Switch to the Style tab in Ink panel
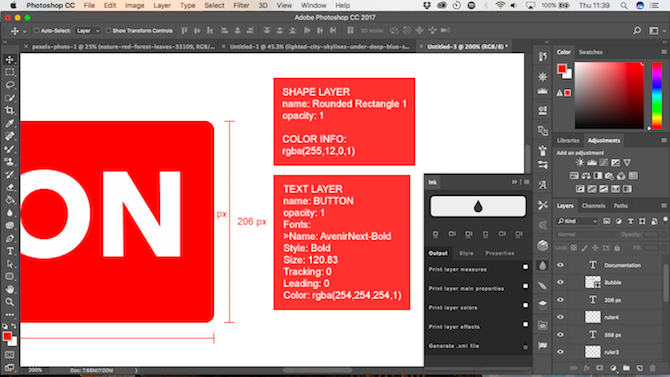 tap(466, 253)
